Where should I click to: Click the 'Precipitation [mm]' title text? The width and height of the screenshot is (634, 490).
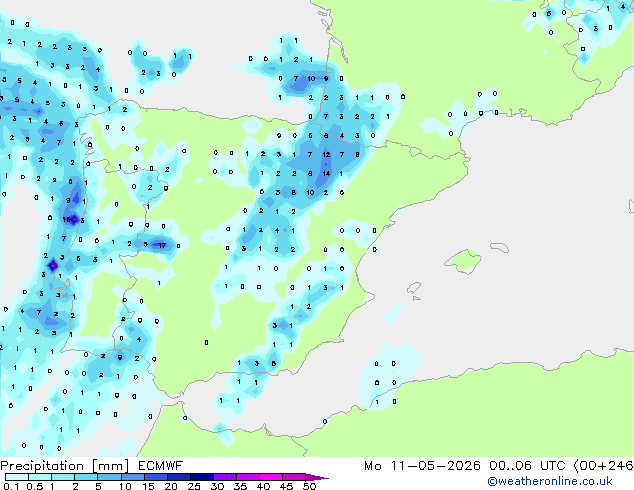click(65, 466)
